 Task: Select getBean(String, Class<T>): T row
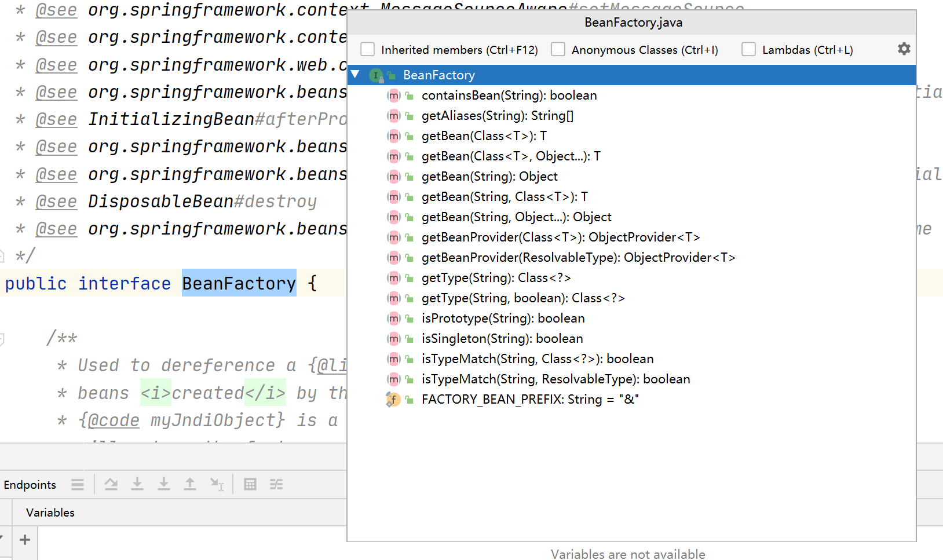tap(631, 197)
